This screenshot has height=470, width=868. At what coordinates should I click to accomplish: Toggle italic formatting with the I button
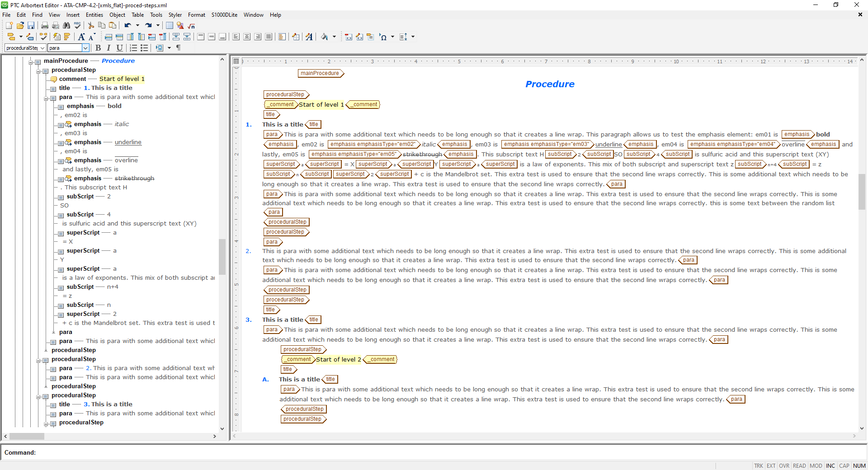108,48
